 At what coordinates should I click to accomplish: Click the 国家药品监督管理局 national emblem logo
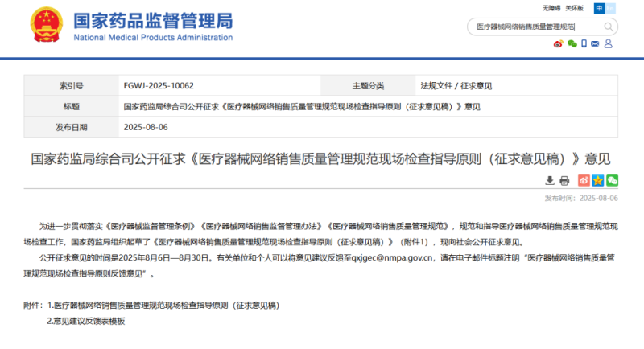point(47,27)
